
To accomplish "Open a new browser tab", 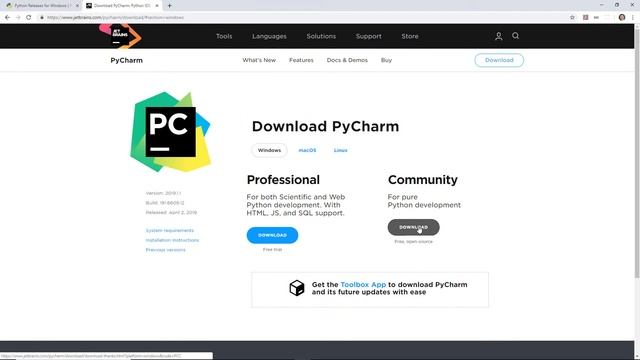I will (x=169, y=6).
